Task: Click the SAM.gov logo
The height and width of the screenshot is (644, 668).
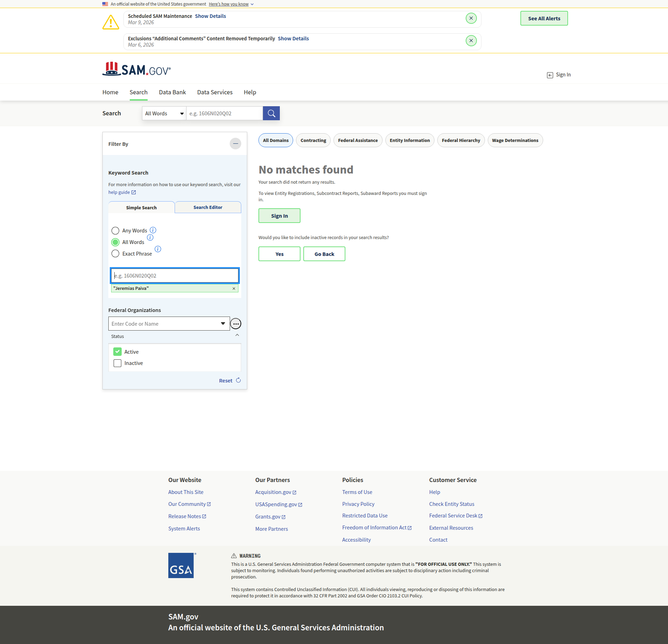Action: tap(136, 69)
